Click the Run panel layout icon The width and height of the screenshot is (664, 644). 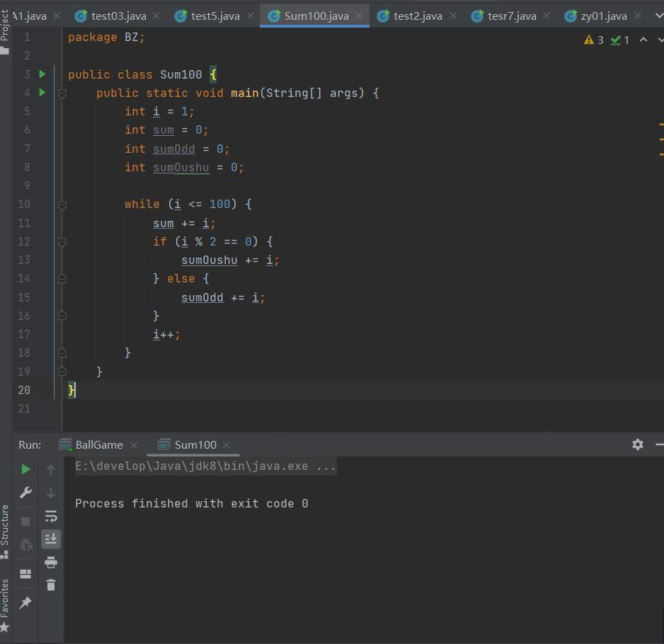pyautogui.click(x=25, y=574)
